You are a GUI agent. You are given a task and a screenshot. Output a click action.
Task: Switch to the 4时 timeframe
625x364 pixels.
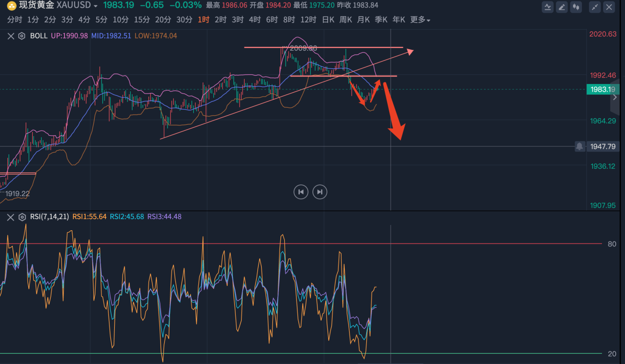[x=255, y=20]
